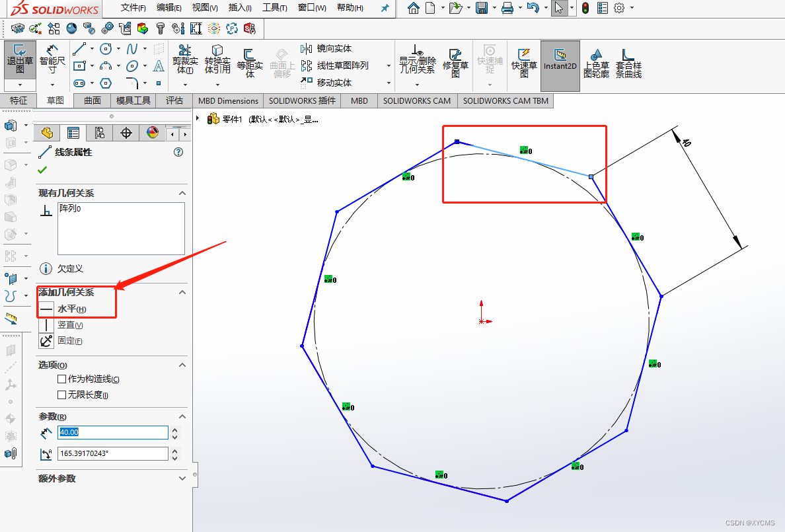The image size is (785, 532).
Task: Click Shaded Sketch Contours (上色草图轮廓)
Action: [596, 63]
